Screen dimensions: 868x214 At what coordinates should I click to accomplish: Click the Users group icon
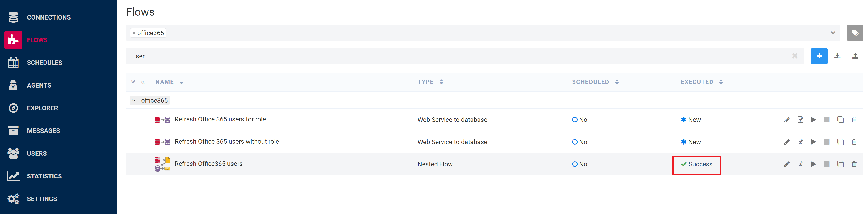(x=13, y=153)
